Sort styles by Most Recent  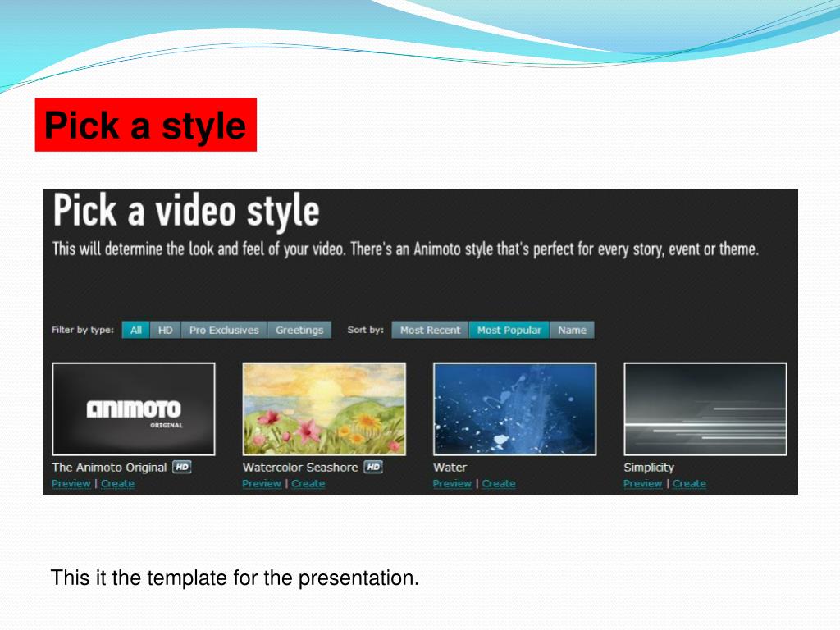coord(430,330)
